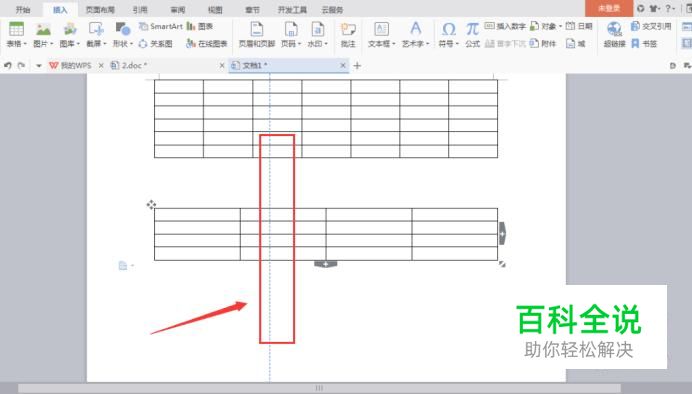Switch to the 云服务 (Cloud) tab

pyautogui.click(x=332, y=9)
